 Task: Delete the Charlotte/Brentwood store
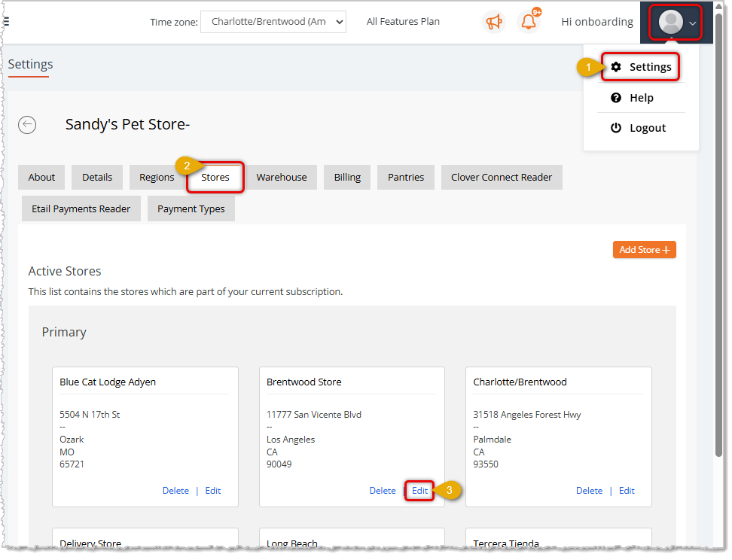(x=589, y=491)
